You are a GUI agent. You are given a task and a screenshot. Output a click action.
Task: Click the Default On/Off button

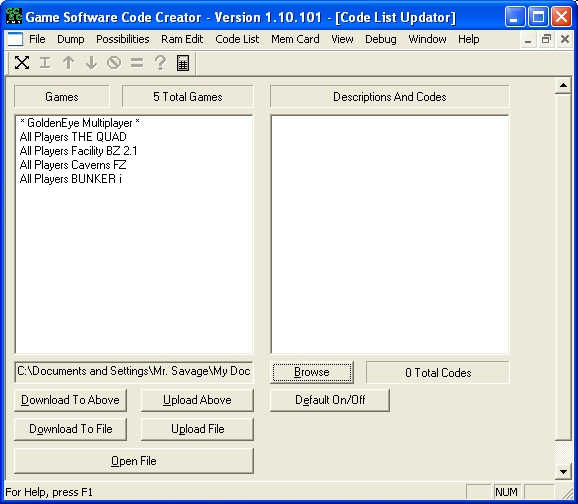click(x=330, y=400)
